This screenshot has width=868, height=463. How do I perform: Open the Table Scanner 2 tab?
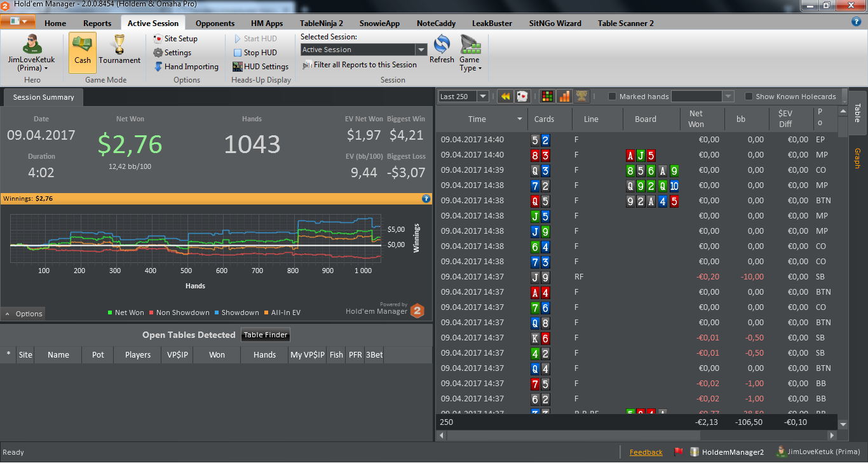pyautogui.click(x=626, y=23)
